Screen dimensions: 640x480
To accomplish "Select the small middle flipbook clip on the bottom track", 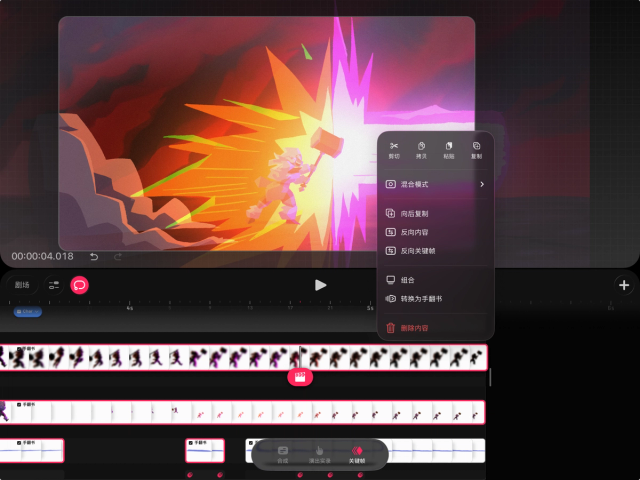I will [205, 451].
